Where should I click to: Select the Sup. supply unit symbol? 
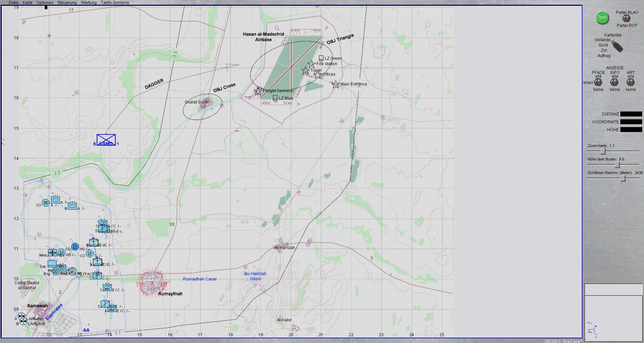52,263
